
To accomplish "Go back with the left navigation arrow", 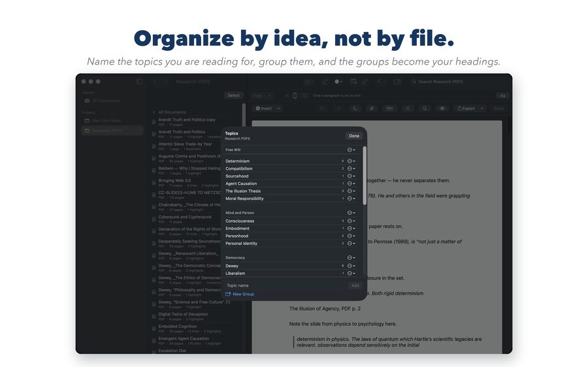I will click(155, 82).
